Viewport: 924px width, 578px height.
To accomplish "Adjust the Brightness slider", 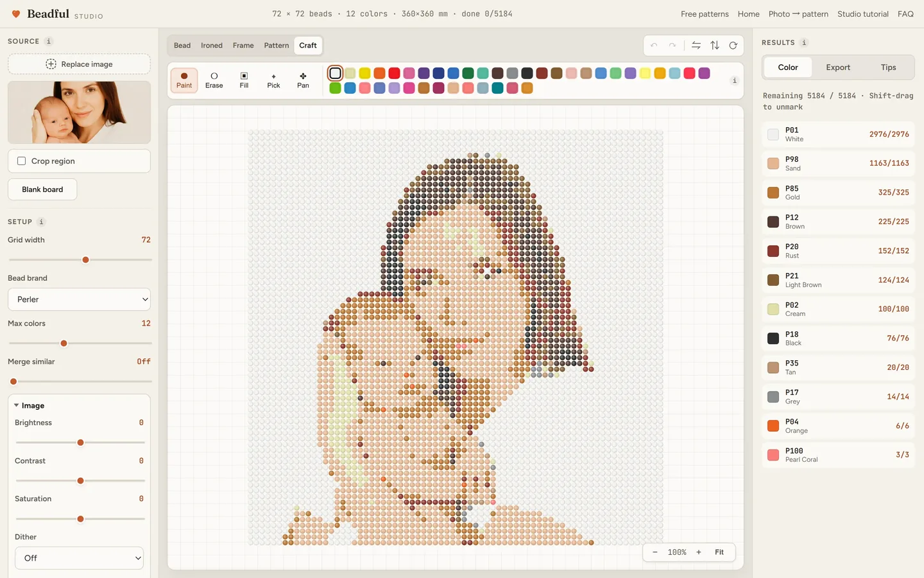I will [x=80, y=442].
